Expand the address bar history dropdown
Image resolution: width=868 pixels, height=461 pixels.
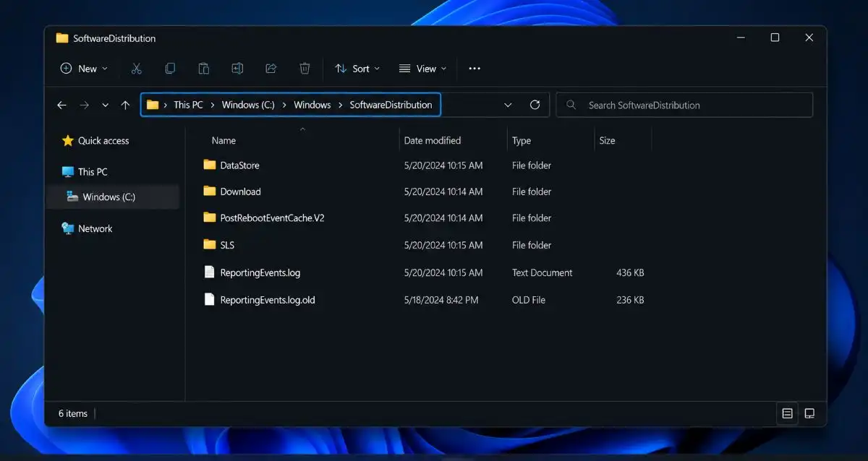(x=509, y=105)
